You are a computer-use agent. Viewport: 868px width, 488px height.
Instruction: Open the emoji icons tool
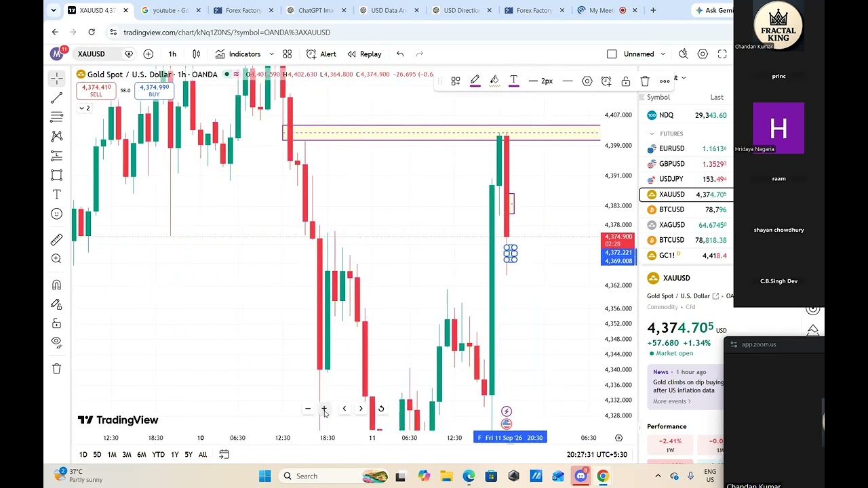pos(57,214)
